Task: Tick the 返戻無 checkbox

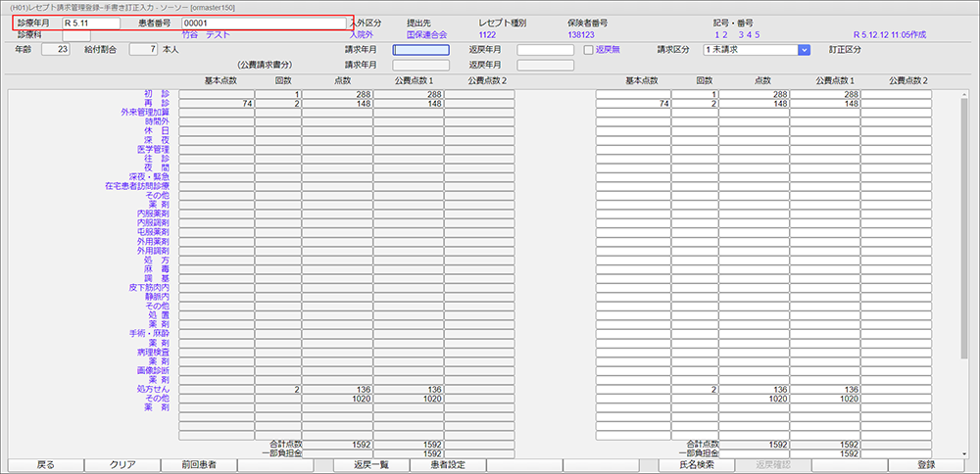Action: (x=589, y=49)
